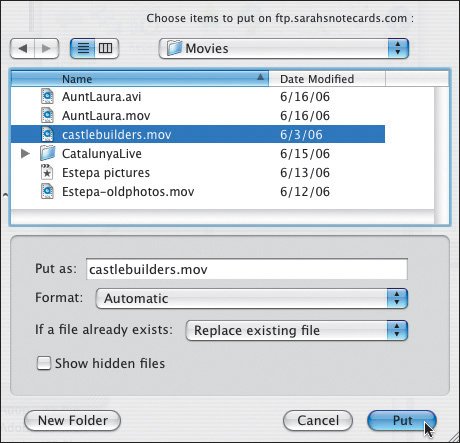Click the CatalunyaLive folder icon
Screen dimensions: 460x443
coord(47,153)
